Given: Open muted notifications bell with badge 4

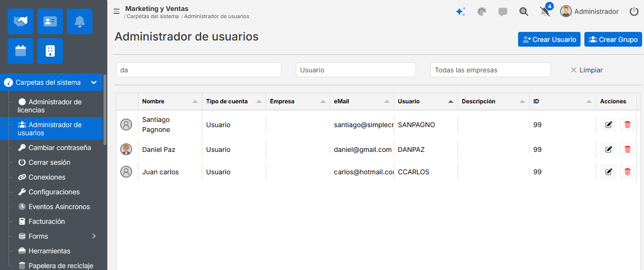Looking at the screenshot, I should coord(545,11).
